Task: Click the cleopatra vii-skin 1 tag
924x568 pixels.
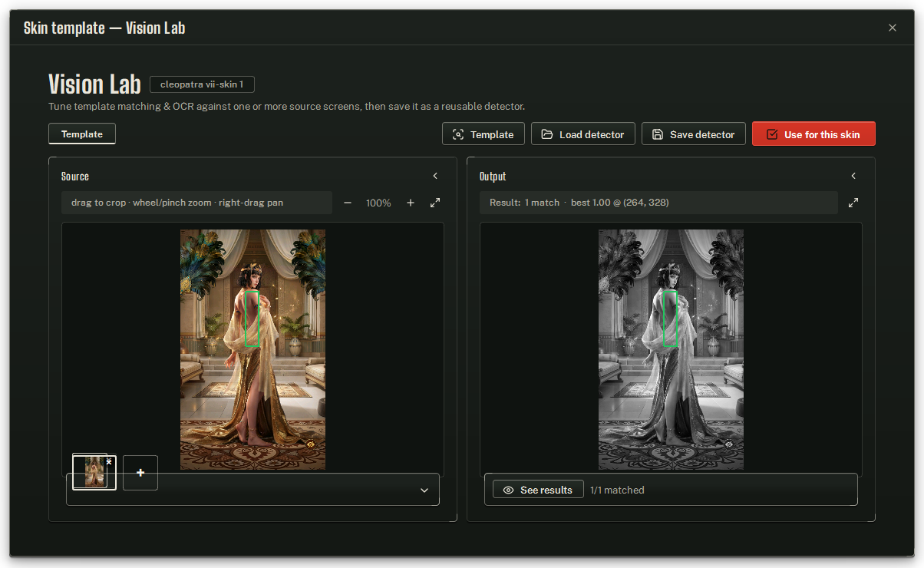Action: point(202,84)
